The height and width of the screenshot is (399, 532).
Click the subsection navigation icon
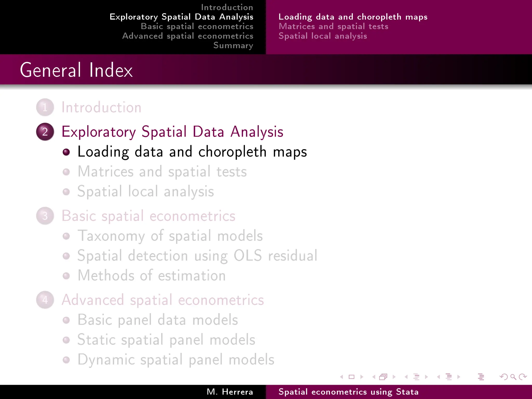(x=416, y=377)
